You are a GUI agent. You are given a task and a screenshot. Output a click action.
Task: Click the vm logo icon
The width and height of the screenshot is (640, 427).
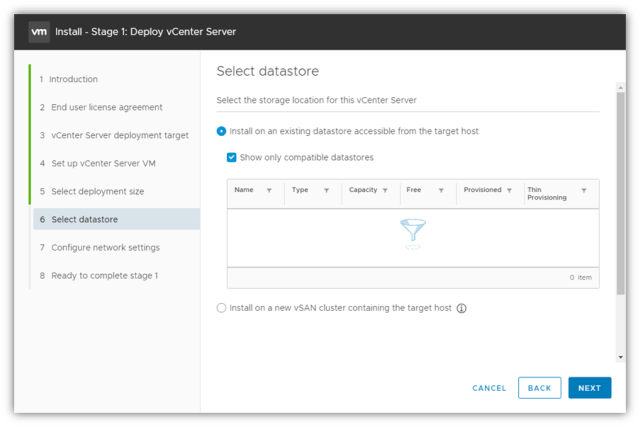point(39,31)
